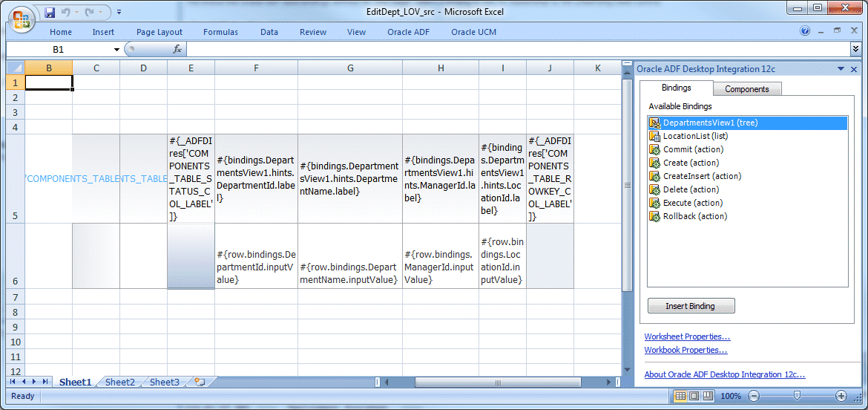Screen dimensions: 868x410
Task: Open Worksheet Properties link
Action: (x=687, y=336)
